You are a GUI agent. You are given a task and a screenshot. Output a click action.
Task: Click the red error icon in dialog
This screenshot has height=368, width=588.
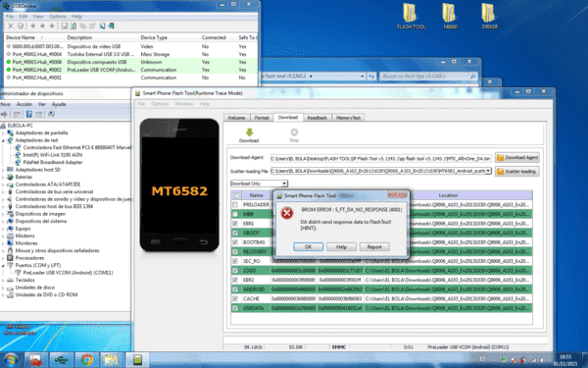(287, 213)
